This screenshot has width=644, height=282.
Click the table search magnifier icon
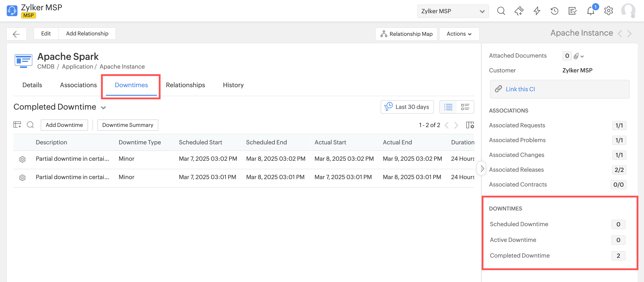coord(30,125)
